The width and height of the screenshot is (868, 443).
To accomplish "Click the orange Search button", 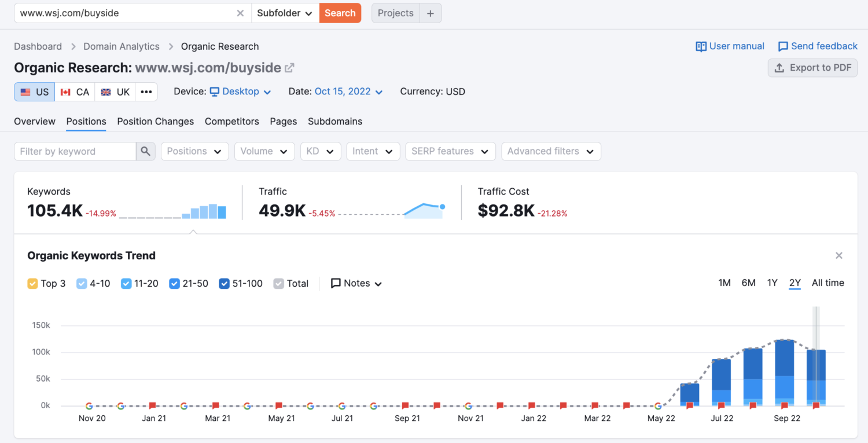I will click(340, 13).
